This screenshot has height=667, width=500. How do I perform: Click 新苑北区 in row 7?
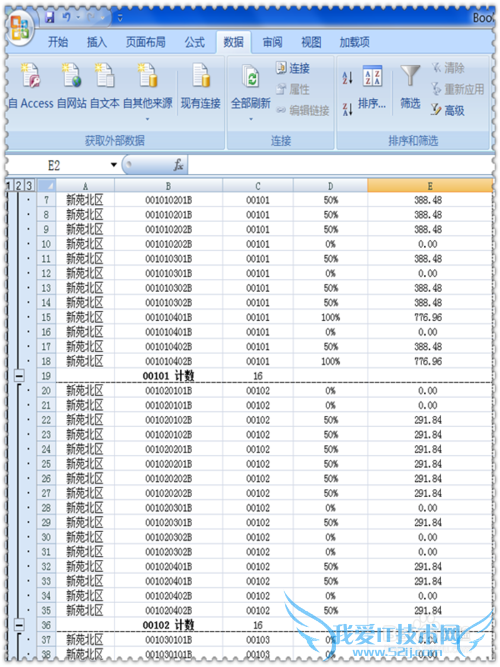click(x=85, y=200)
